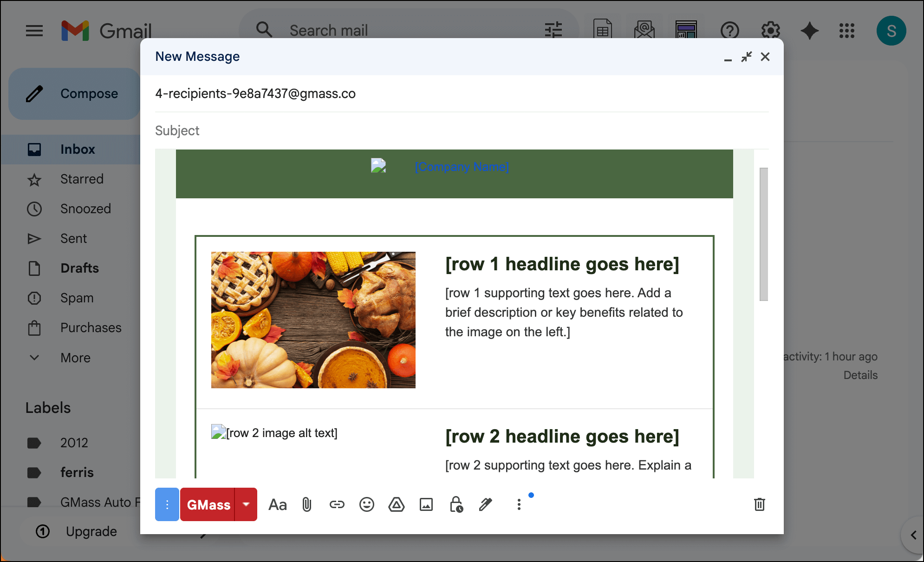Click the red GMass send button
Screen dimensions: 924x562
coord(208,504)
